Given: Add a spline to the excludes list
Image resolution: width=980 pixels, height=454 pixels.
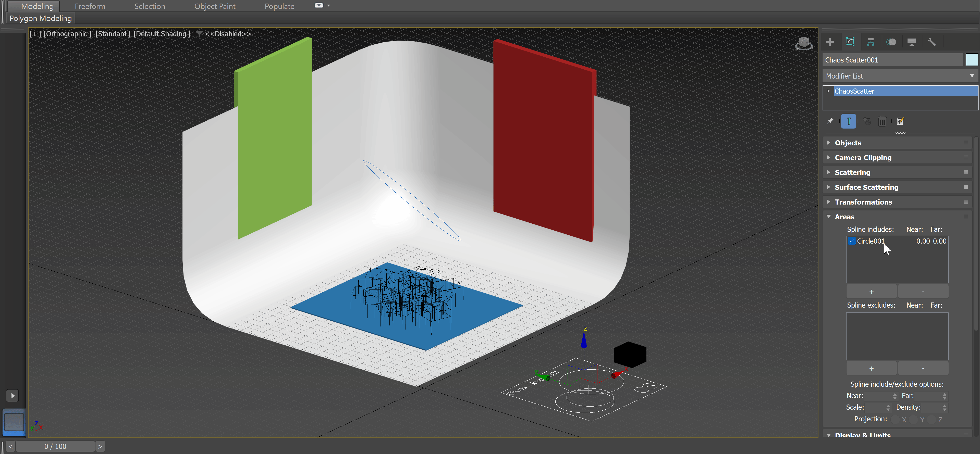Looking at the screenshot, I should click(872, 368).
